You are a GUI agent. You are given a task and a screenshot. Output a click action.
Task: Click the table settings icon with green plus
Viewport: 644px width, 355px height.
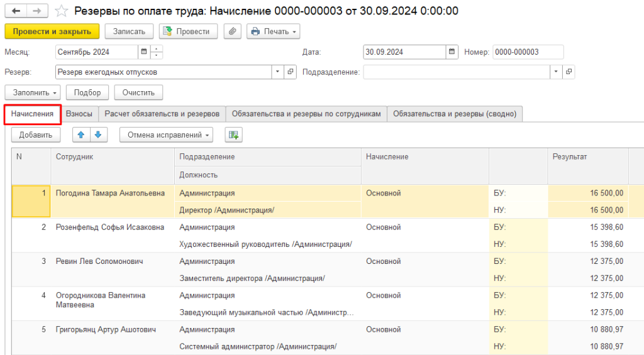[233, 134]
